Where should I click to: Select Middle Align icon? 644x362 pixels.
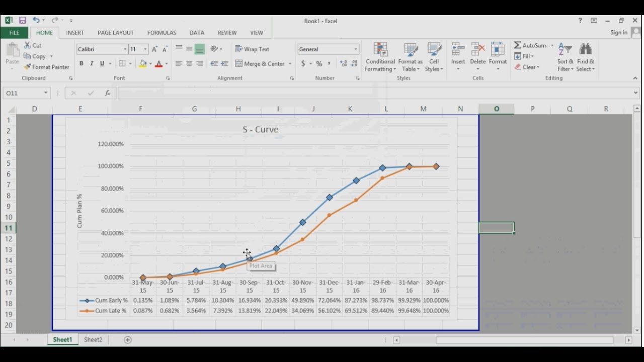click(189, 49)
